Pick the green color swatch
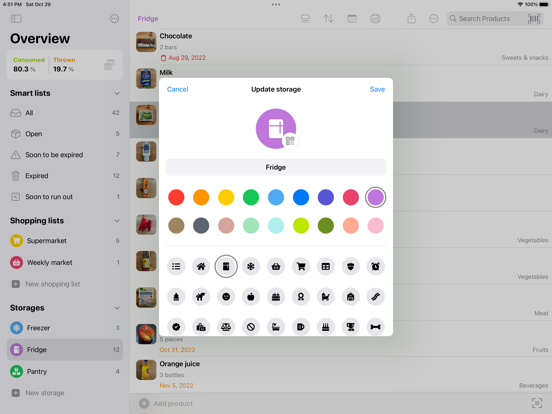The width and height of the screenshot is (552, 414). pos(251,197)
